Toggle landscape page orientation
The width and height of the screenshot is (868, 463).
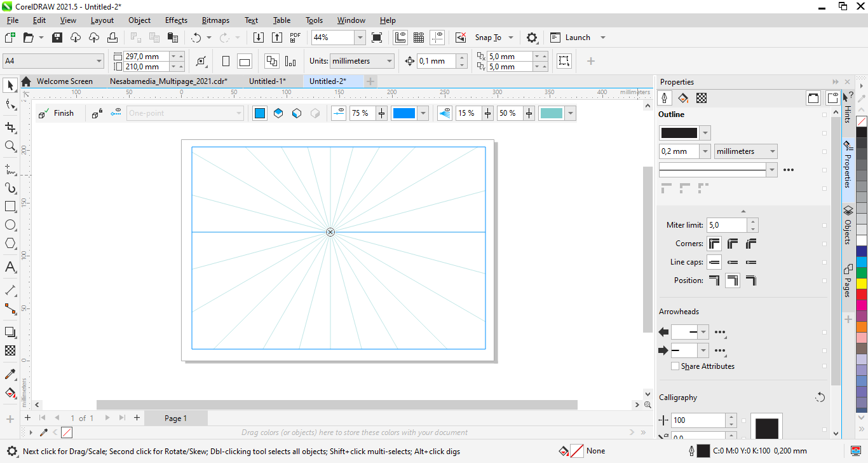pos(245,62)
